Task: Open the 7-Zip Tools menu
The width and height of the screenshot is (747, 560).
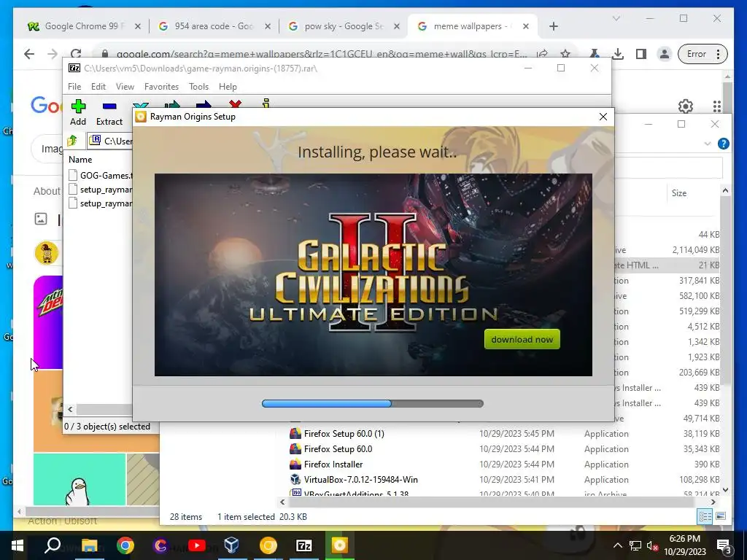Action: pyautogui.click(x=198, y=87)
